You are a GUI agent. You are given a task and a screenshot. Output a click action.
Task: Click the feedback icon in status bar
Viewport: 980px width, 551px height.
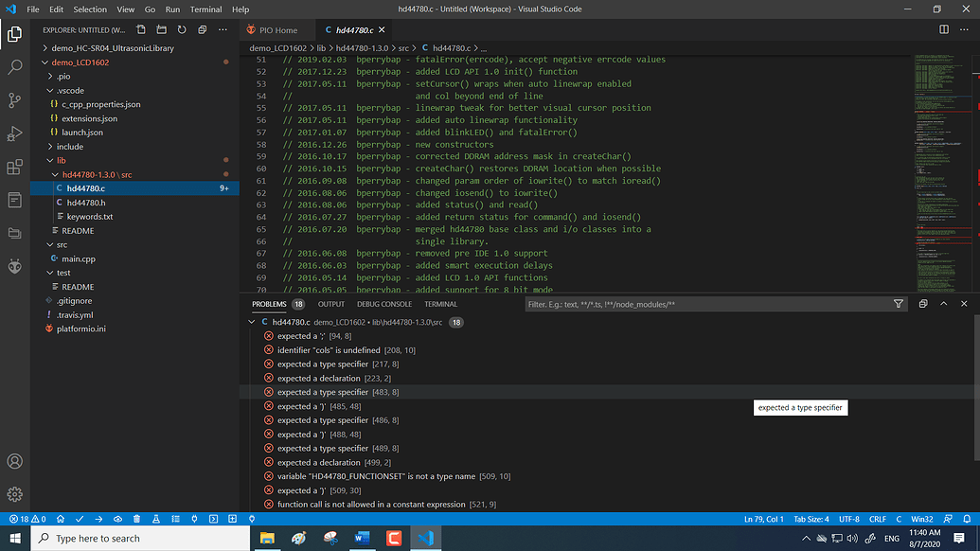pos(948,519)
